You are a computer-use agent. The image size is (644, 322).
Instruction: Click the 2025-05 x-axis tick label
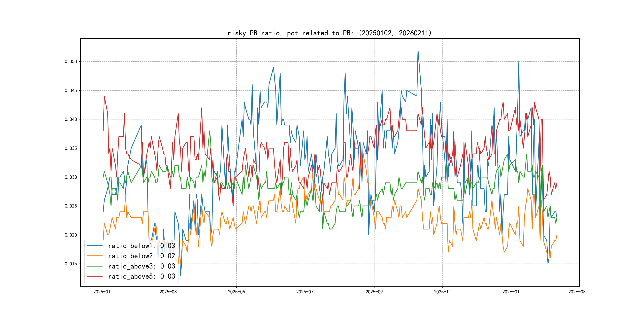tap(236, 292)
